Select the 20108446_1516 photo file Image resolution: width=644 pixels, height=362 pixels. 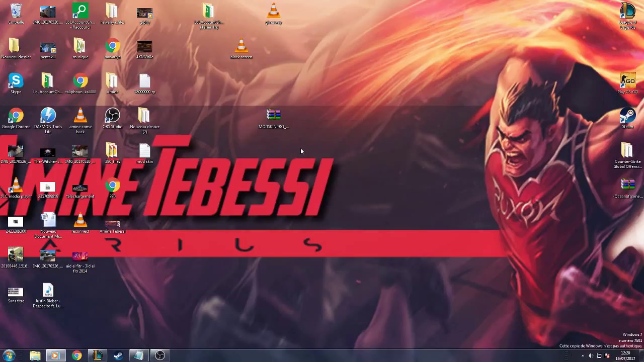16,257
